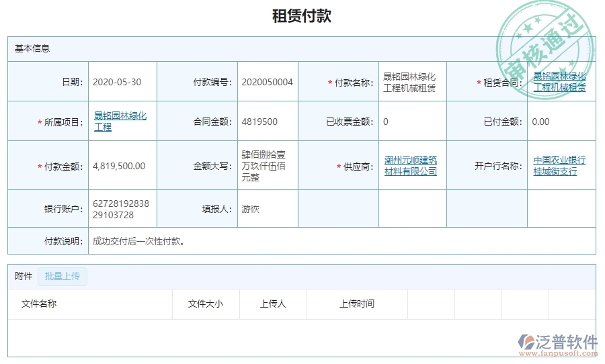This screenshot has height=364, width=605.
Task: Click the 付款名称 field value
Action: (409, 82)
